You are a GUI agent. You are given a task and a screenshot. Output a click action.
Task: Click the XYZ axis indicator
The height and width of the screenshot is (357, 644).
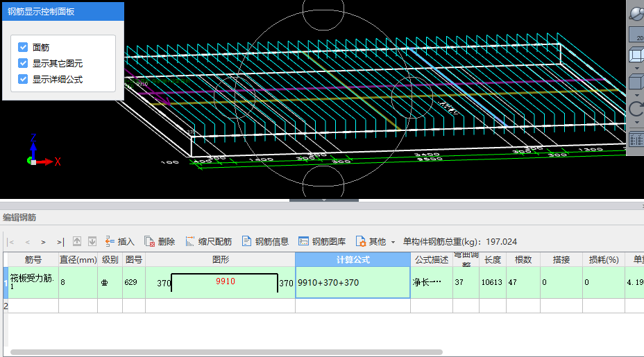pos(43,150)
